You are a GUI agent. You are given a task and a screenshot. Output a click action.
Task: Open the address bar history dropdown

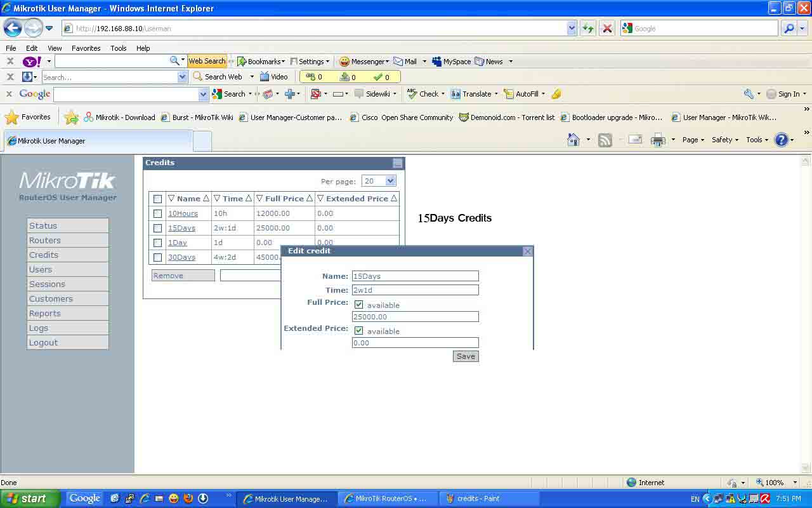pyautogui.click(x=572, y=29)
